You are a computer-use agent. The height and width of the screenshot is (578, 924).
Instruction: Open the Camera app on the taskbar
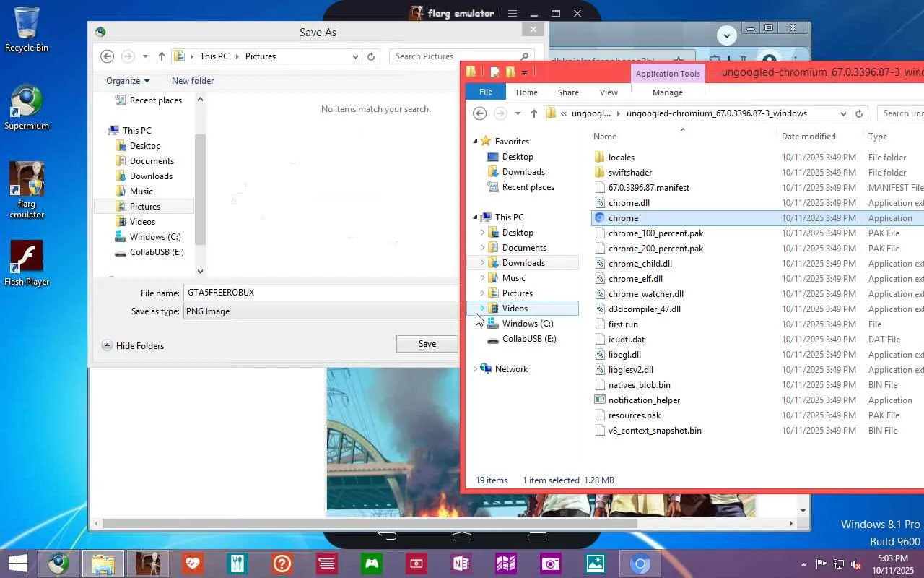[x=550, y=564]
